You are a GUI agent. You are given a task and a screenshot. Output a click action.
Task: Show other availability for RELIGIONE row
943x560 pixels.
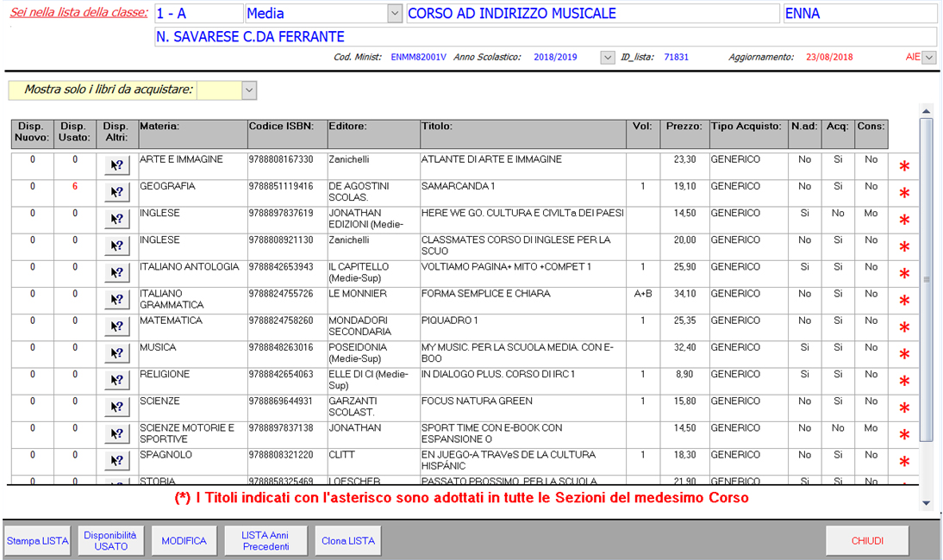[117, 380]
